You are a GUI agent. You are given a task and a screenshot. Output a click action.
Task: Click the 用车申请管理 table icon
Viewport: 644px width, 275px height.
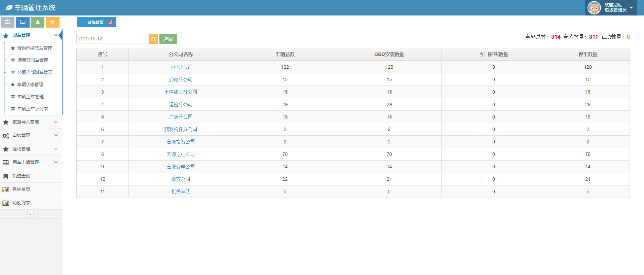[6, 163]
